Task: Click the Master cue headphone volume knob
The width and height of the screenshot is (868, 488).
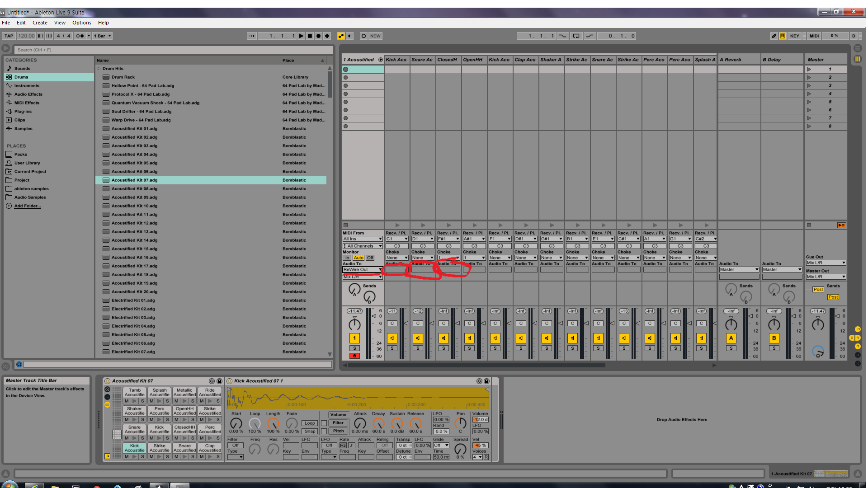Action: (x=818, y=351)
